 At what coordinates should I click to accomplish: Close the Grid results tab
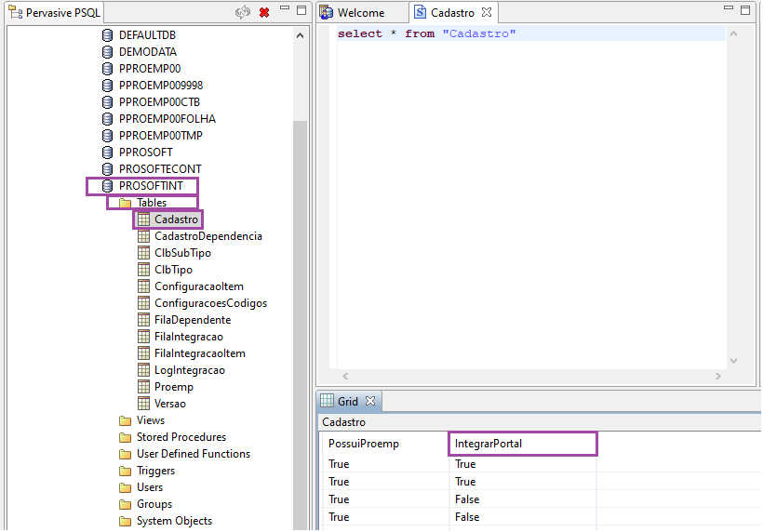[x=369, y=401]
